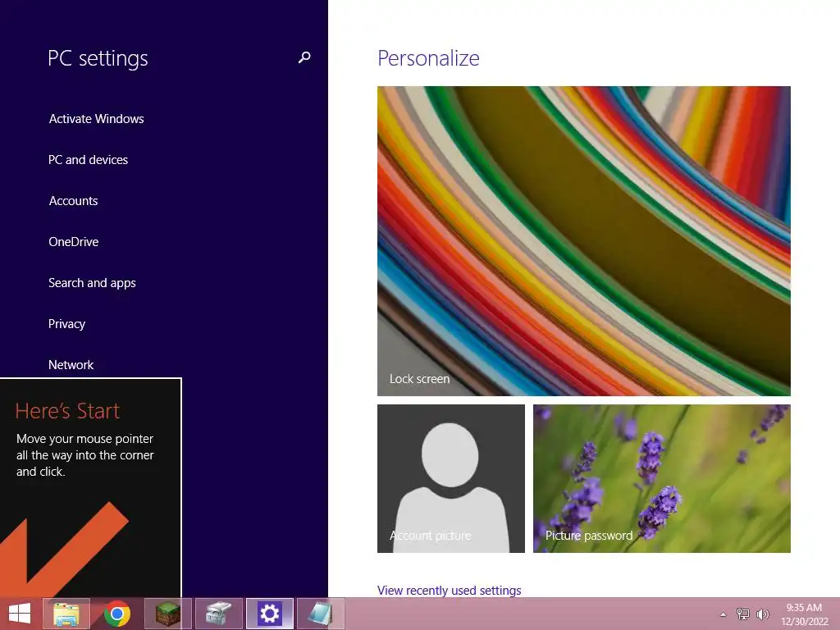Viewport: 840px width, 630px height.
Task: Select Activate Windows in the settings menu
Action: pyautogui.click(x=97, y=119)
